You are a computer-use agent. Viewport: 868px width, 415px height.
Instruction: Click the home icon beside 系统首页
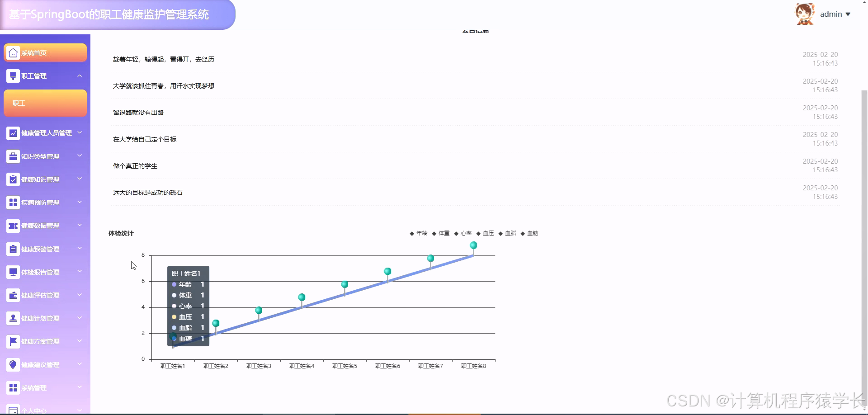coord(13,53)
